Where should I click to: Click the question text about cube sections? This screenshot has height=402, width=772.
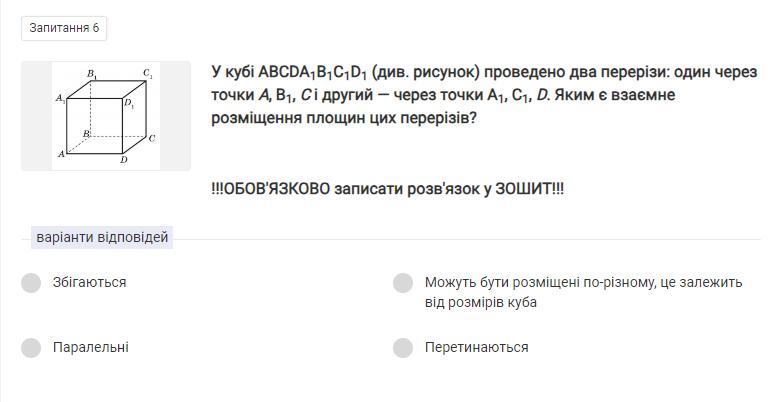coord(484,95)
